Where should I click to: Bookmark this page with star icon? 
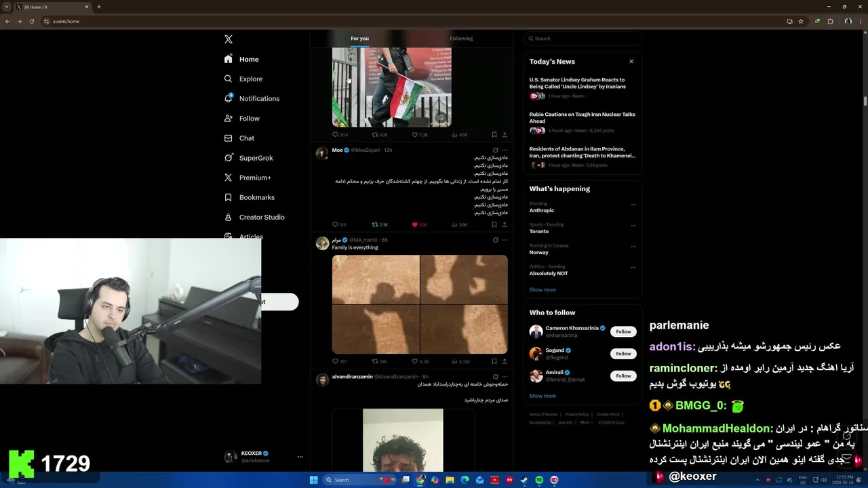click(x=801, y=22)
